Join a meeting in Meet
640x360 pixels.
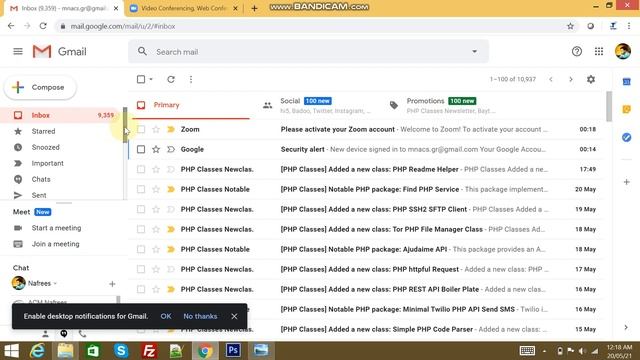coord(56,244)
